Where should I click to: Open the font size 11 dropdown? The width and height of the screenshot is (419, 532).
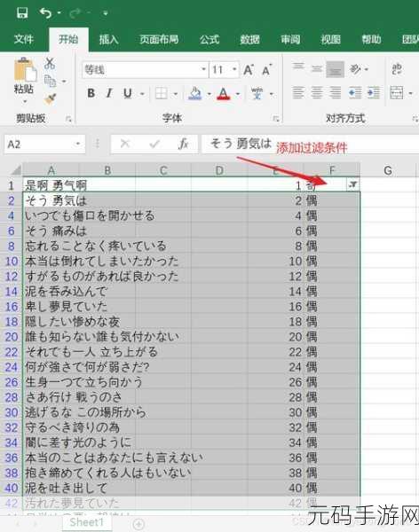click(234, 69)
